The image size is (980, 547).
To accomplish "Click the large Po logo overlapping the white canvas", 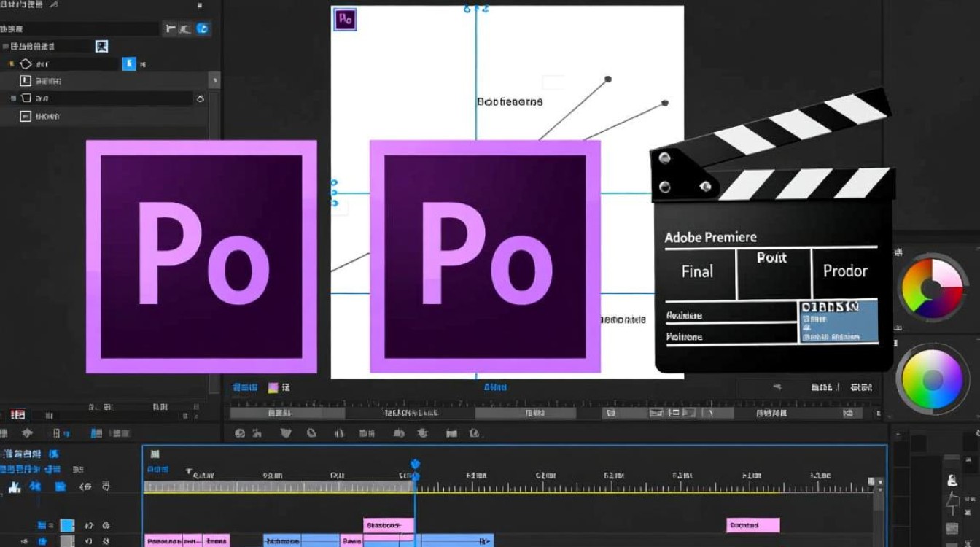I will click(485, 257).
